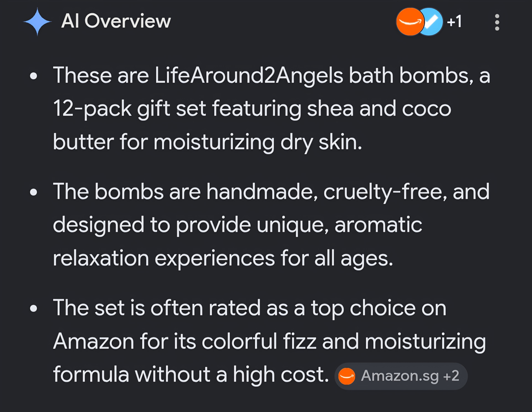Open the three-dot more options menu
The width and height of the screenshot is (532, 412).
click(x=497, y=22)
